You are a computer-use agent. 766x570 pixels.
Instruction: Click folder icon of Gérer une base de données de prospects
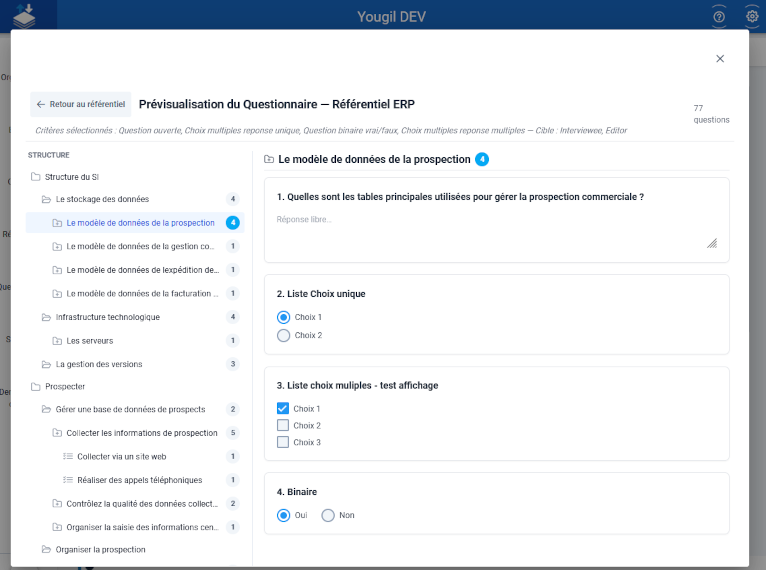[x=46, y=409]
